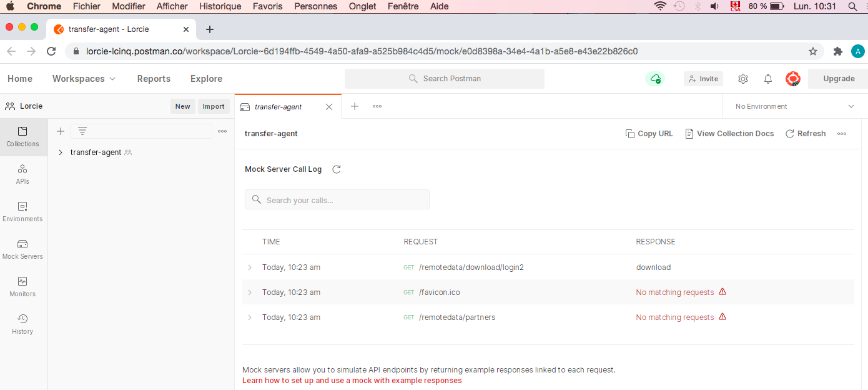Open a new Chrome tab
The height and width of the screenshot is (390, 868).
(x=210, y=29)
